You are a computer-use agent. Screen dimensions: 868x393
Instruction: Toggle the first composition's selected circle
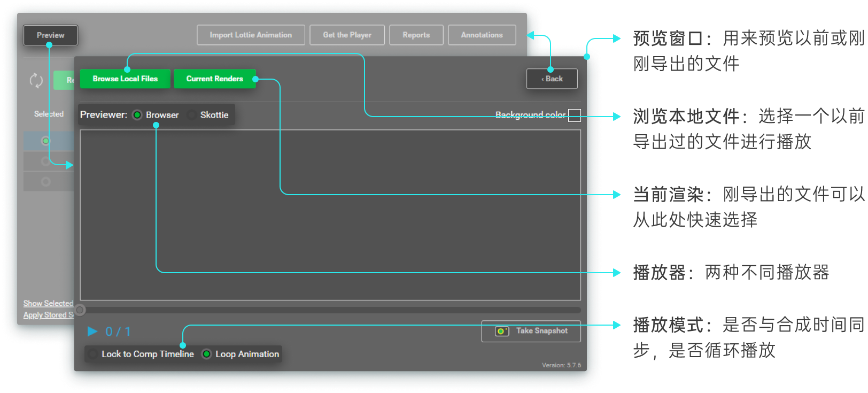click(45, 141)
